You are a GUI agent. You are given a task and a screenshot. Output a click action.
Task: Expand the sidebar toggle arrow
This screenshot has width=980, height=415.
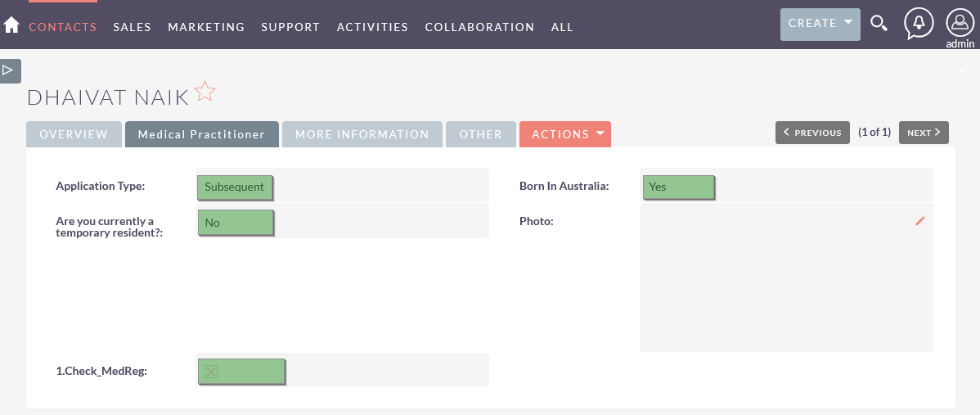tap(9, 70)
